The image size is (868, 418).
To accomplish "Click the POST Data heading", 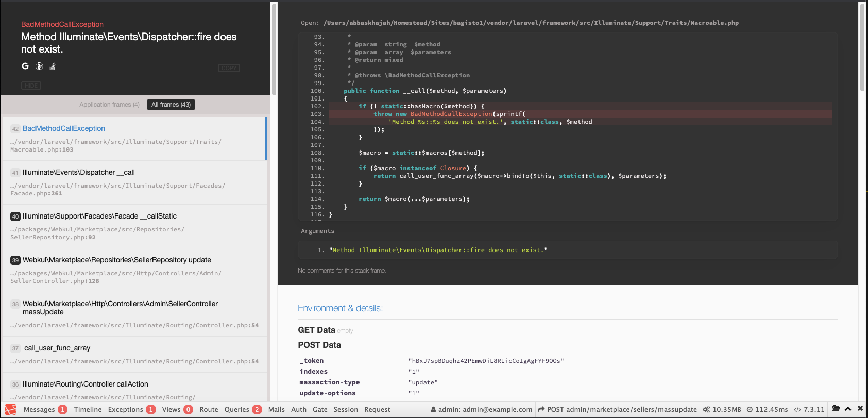I will [x=319, y=345].
